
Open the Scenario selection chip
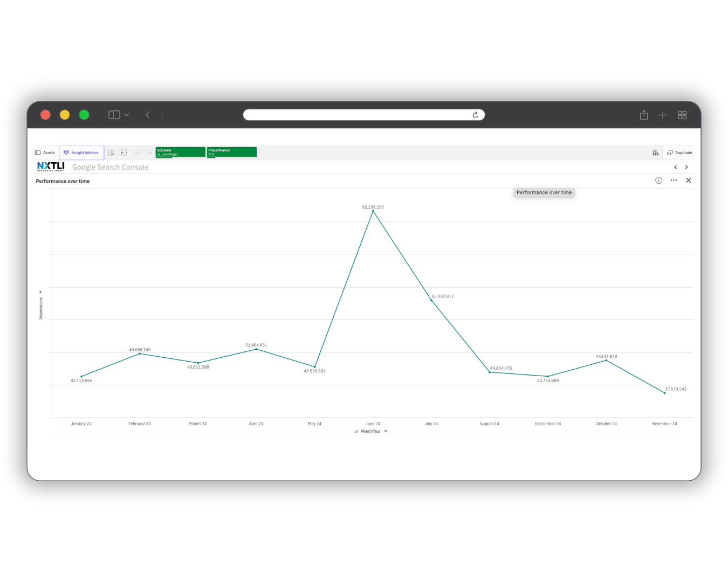click(180, 152)
